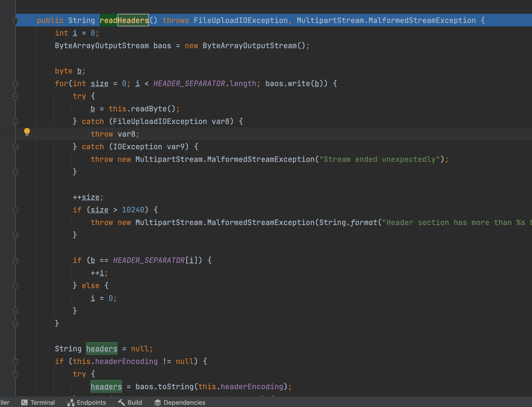Click 'catch (IOException var9)' clause

pyautogui.click(x=135, y=147)
